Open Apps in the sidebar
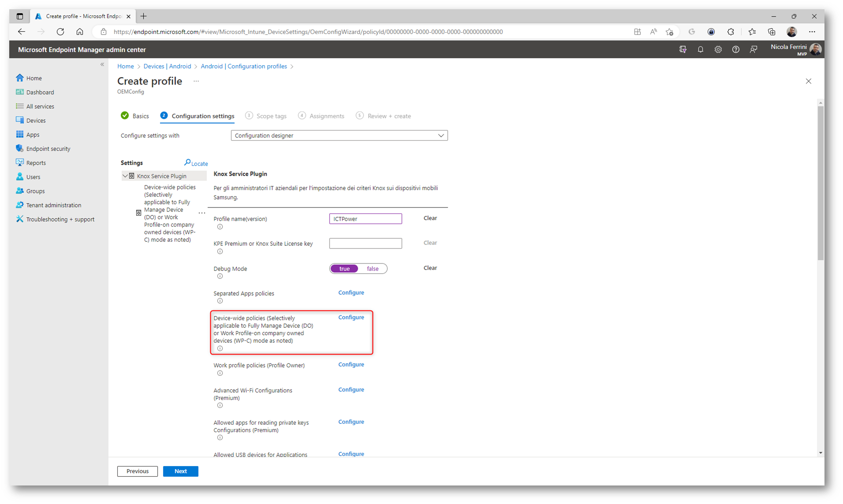 tap(33, 134)
